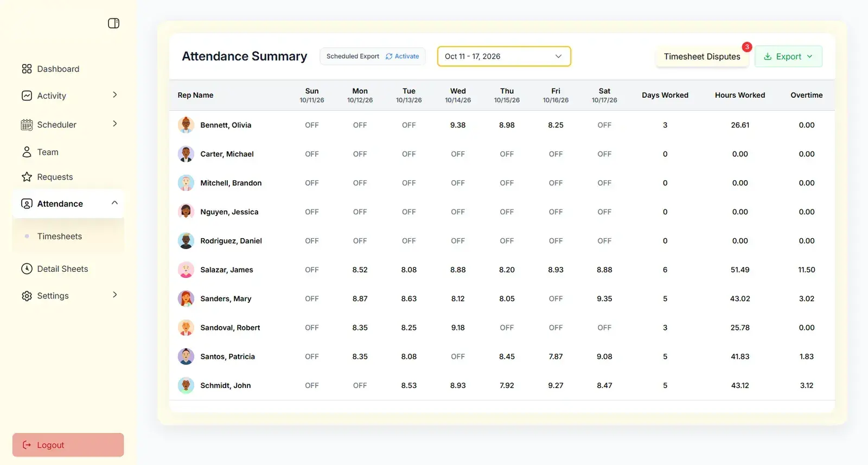Click the Overtime column header
Screen dimensions: 868x465
[x=807, y=95]
